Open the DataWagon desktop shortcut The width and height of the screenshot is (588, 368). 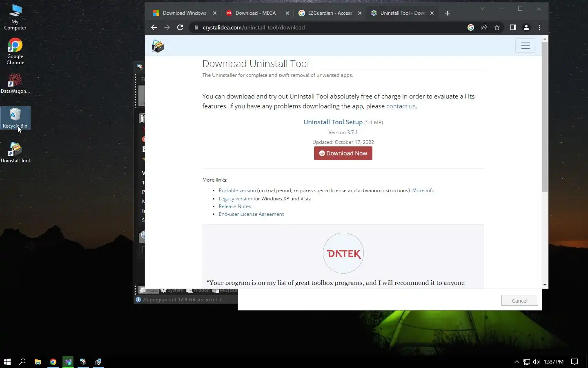pos(15,83)
